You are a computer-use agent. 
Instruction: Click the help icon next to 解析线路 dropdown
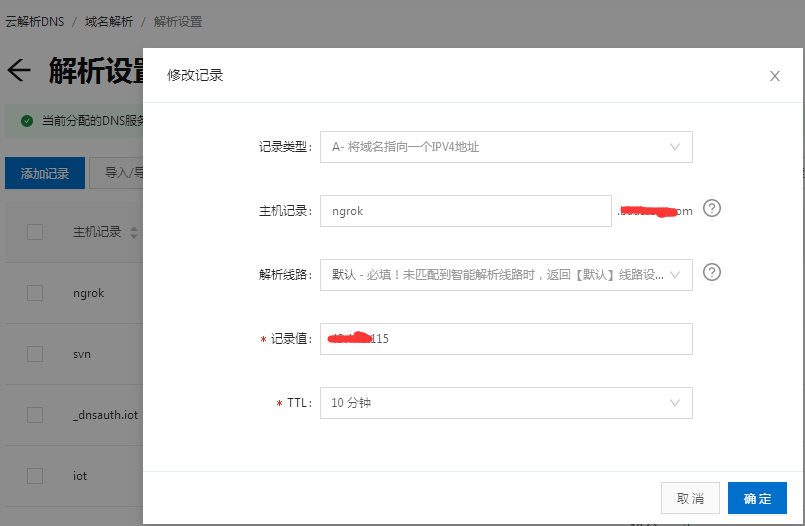[712, 273]
